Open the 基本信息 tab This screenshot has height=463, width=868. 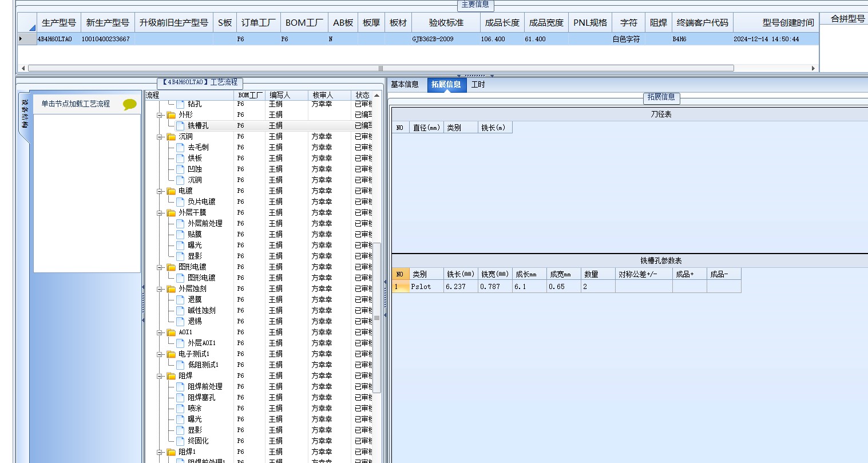(x=405, y=84)
